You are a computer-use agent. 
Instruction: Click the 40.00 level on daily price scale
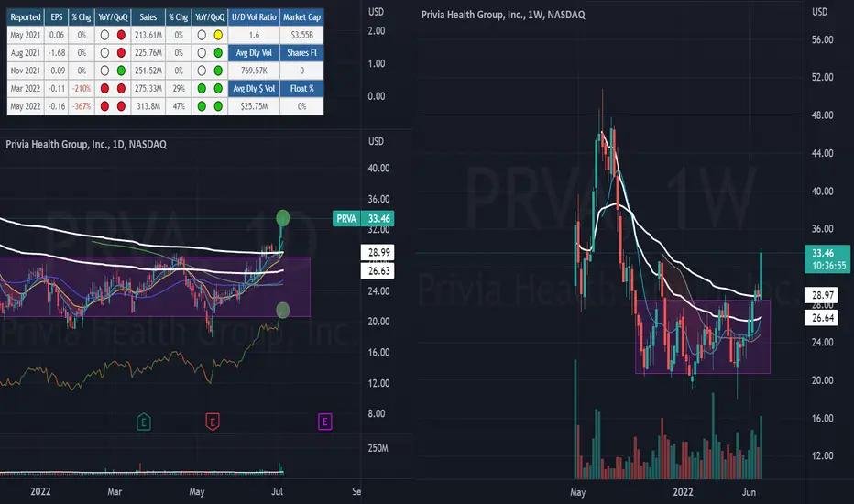coord(378,168)
